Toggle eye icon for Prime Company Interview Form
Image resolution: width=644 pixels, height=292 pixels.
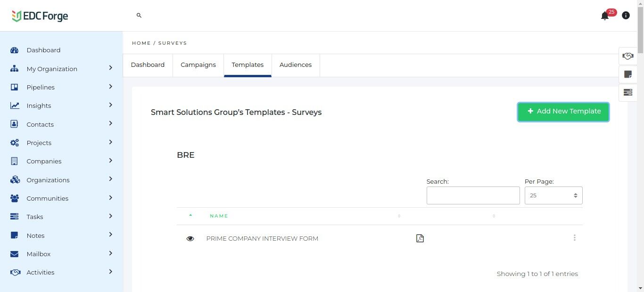190,239
